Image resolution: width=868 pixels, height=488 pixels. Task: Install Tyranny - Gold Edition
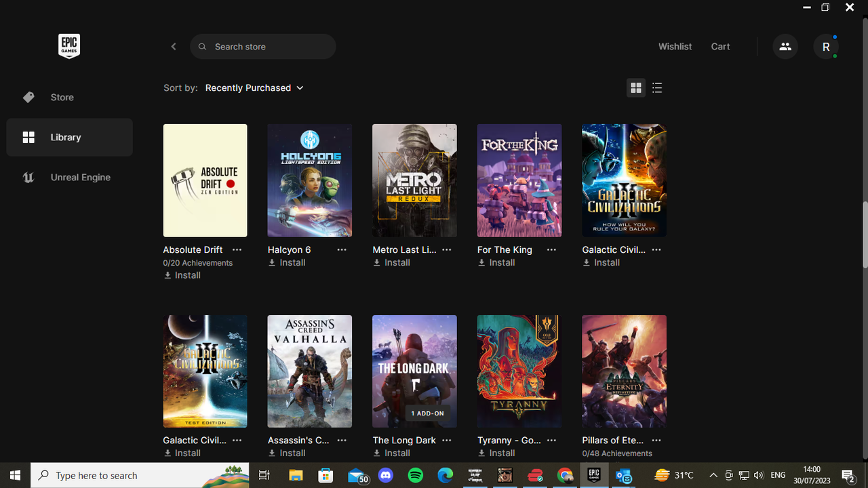[x=496, y=453]
